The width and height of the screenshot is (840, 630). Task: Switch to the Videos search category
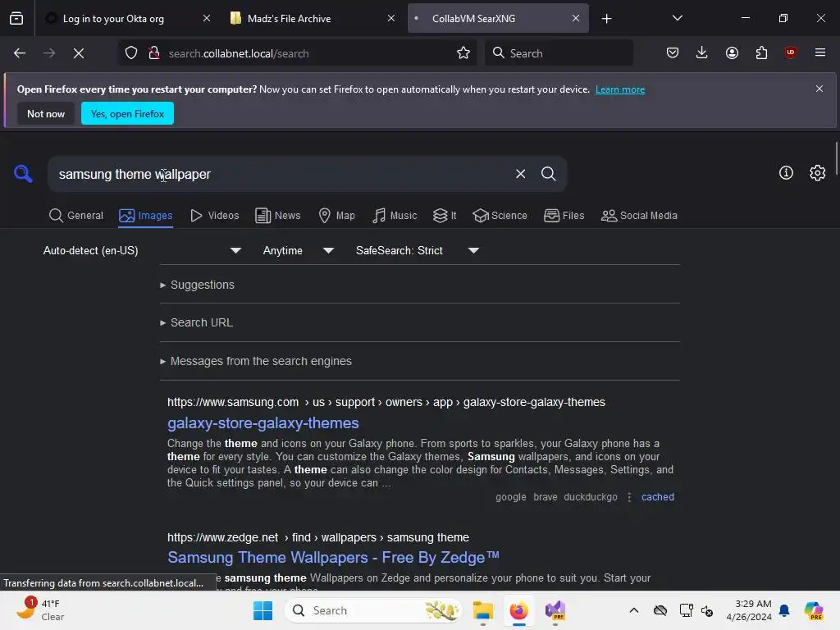215,216
